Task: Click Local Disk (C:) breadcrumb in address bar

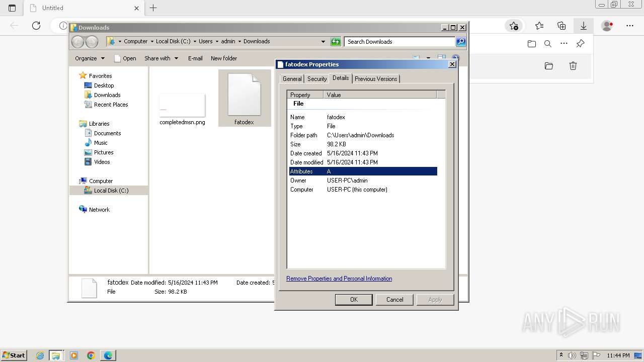Action: point(173,42)
